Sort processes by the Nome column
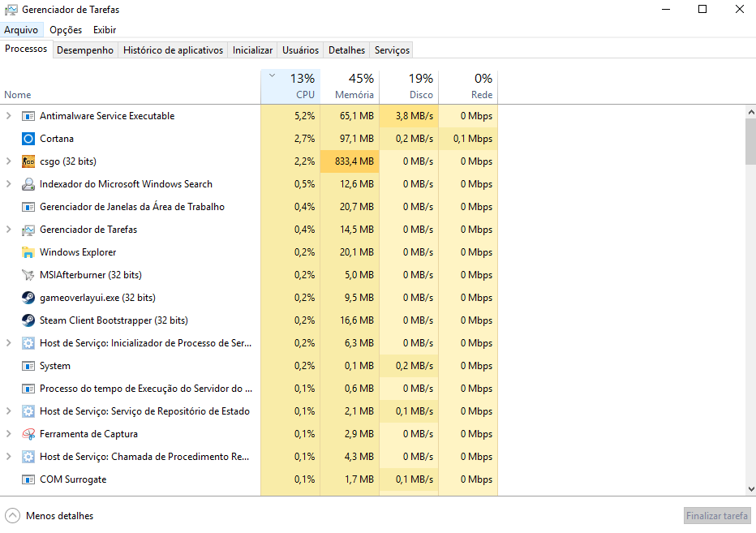 130,87
